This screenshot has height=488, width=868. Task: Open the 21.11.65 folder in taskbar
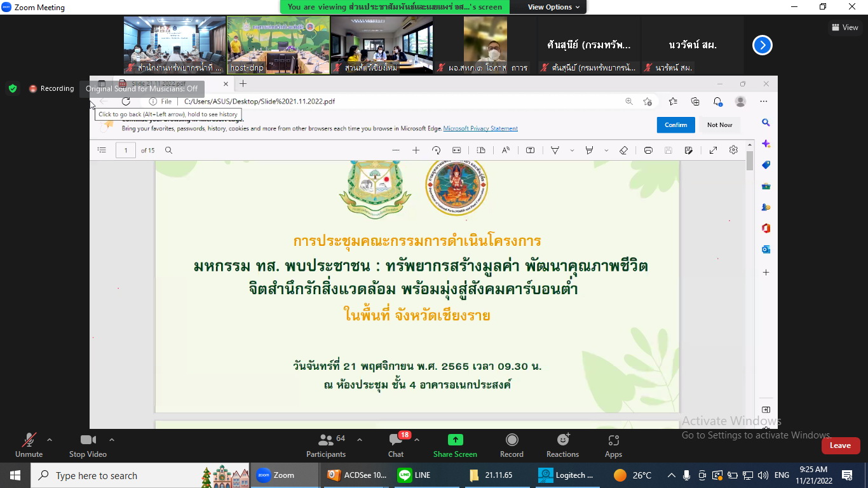[498, 475]
